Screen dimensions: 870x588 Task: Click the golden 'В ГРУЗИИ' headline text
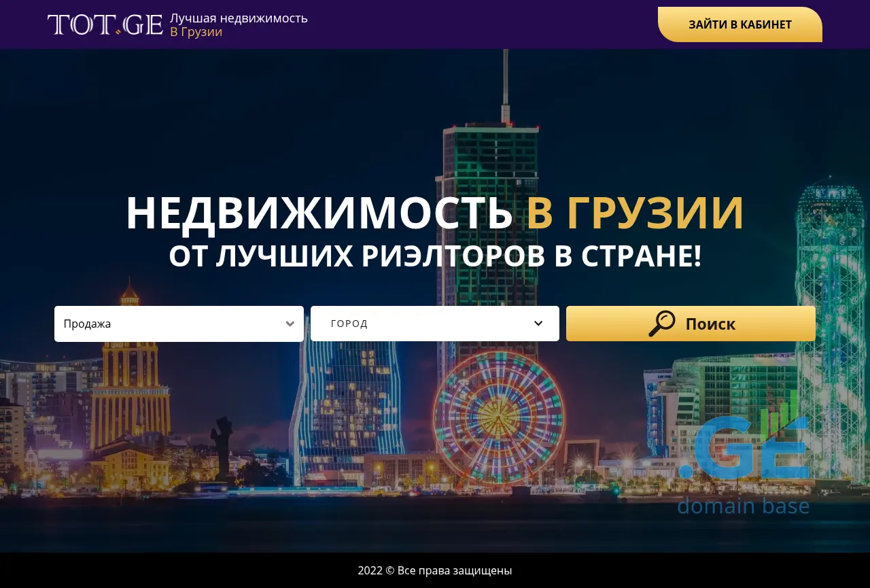(635, 213)
